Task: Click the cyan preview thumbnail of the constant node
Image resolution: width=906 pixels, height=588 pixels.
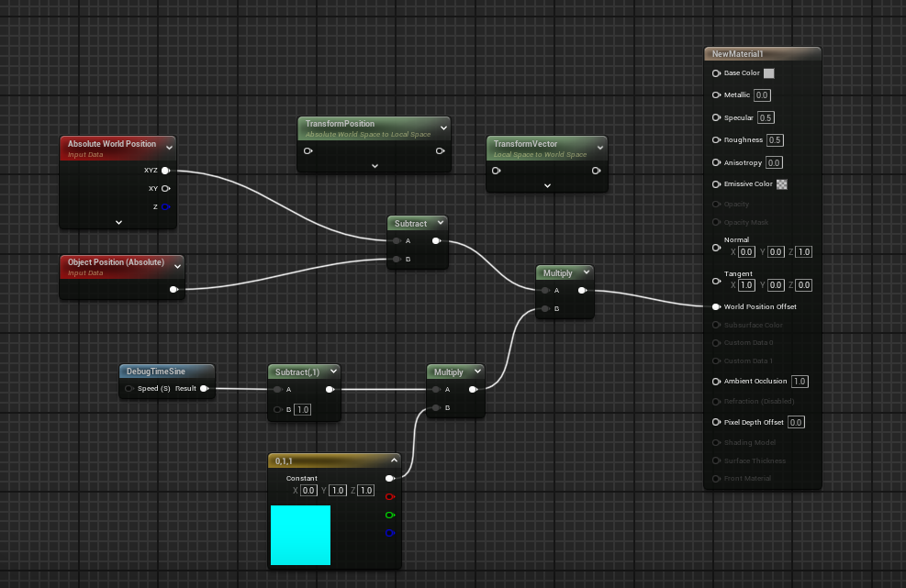Action: 300,535
